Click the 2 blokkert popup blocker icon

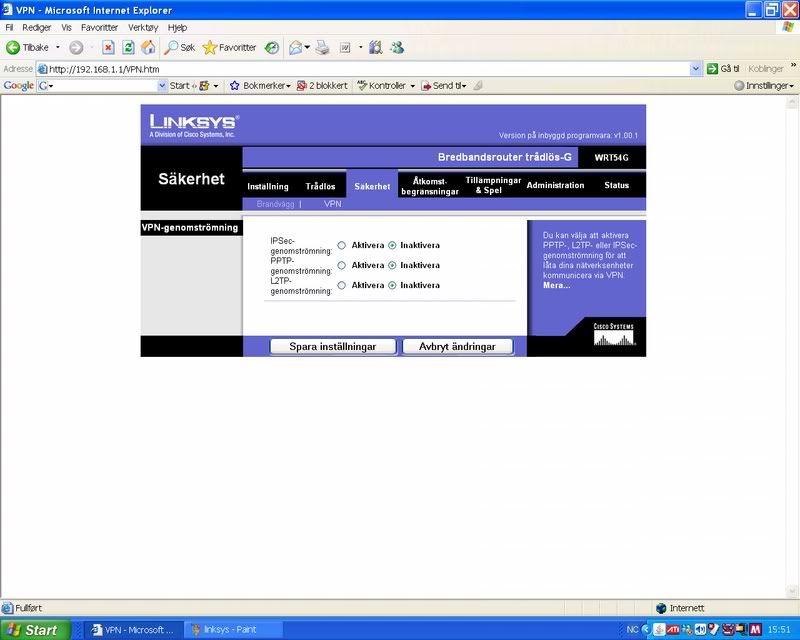[x=302, y=86]
